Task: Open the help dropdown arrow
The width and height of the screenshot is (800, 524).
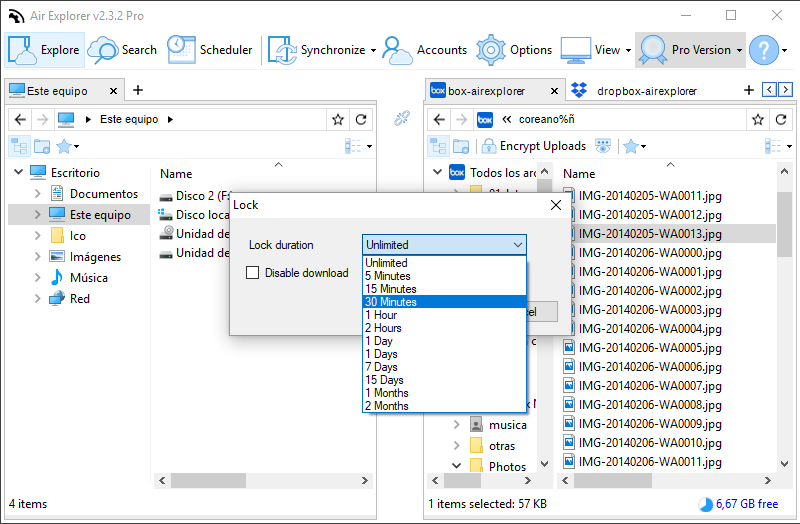Action: click(785, 51)
